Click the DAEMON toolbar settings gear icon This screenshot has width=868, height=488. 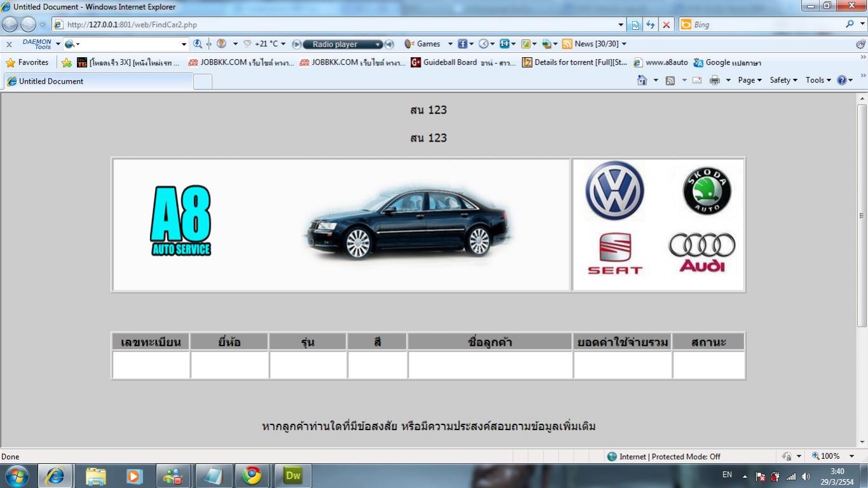click(x=860, y=44)
